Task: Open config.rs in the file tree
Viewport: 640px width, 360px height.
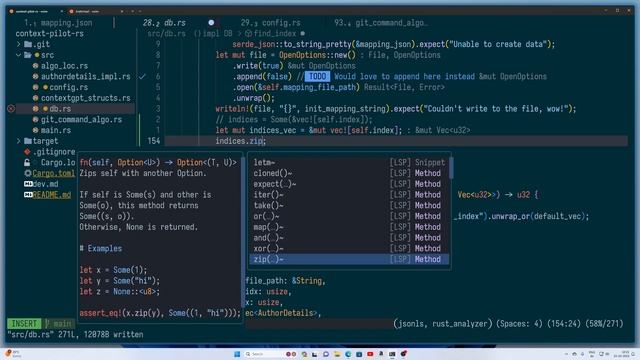Action: coord(69,87)
